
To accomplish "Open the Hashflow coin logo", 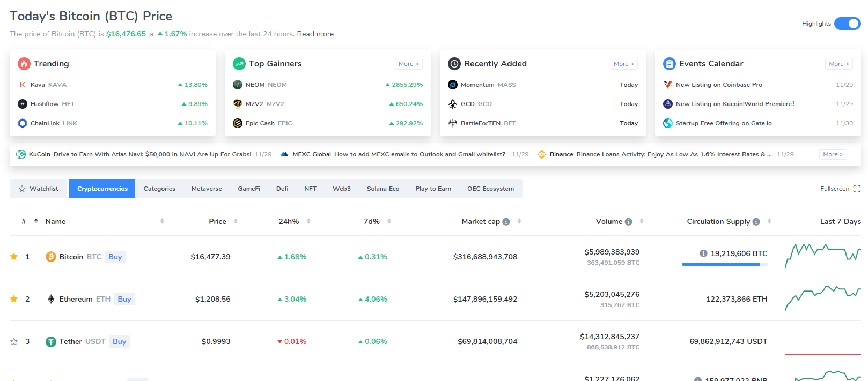I will click(x=23, y=104).
